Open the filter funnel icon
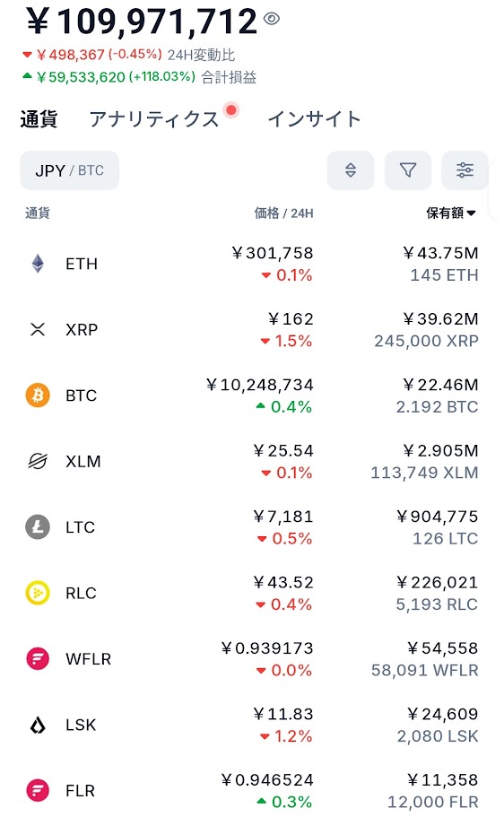504x817 pixels. [x=407, y=170]
